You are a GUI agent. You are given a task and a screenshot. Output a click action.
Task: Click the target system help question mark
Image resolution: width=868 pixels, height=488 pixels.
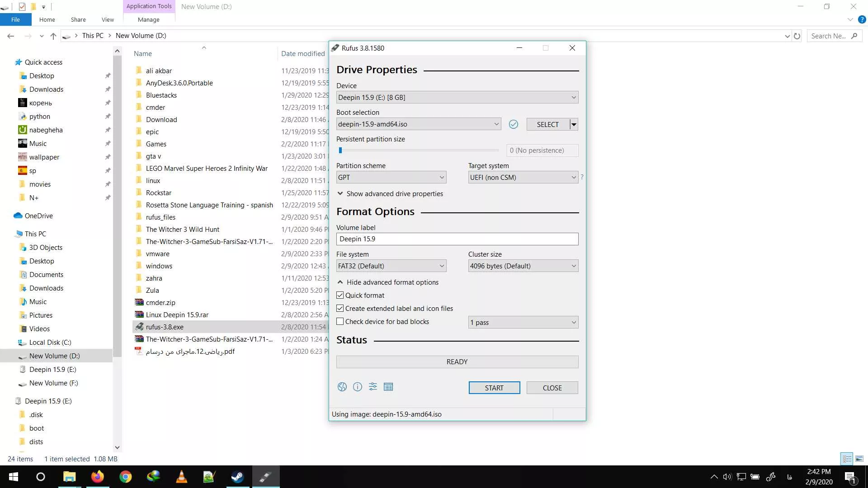click(x=582, y=177)
